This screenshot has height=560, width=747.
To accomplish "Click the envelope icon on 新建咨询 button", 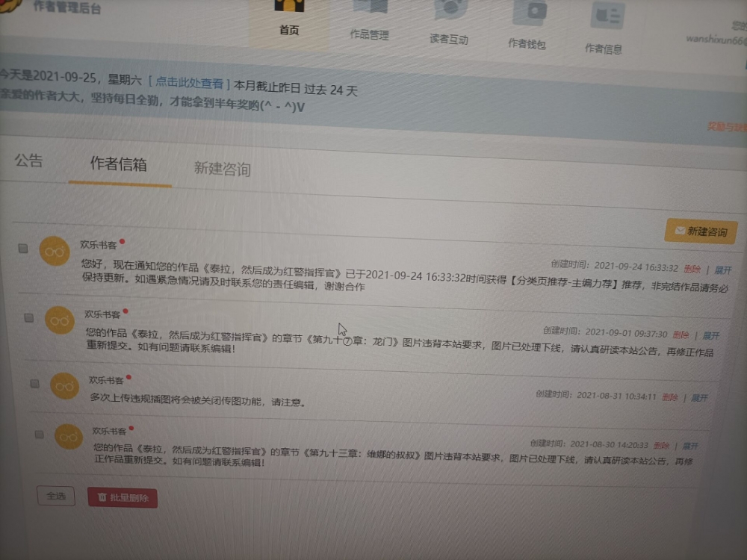I will [x=681, y=231].
